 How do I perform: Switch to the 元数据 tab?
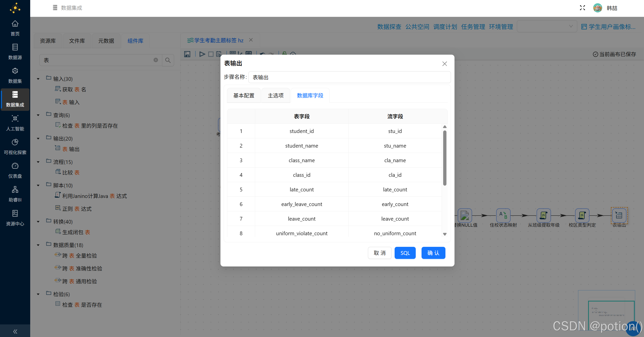tap(106, 41)
